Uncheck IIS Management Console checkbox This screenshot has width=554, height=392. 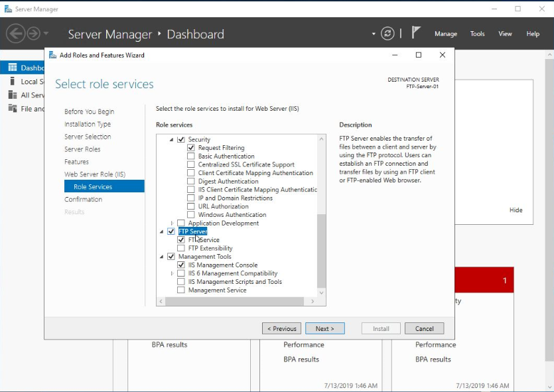(181, 265)
